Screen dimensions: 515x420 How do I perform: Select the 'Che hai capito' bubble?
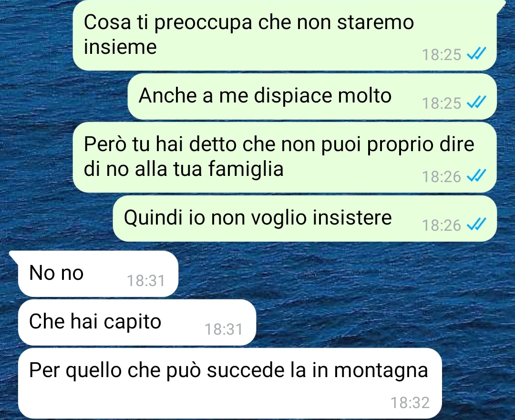pos(137,322)
